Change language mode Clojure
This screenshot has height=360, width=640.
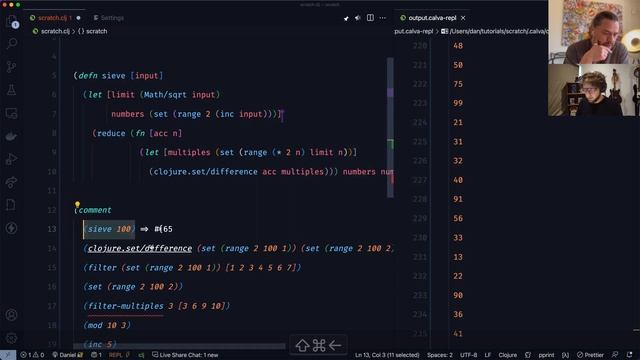pos(508,355)
